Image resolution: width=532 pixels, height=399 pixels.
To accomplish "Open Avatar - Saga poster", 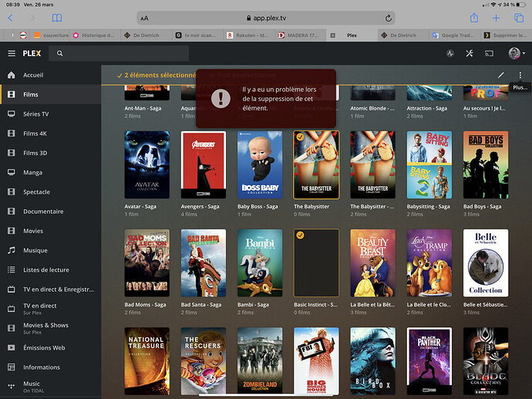I will coord(147,164).
